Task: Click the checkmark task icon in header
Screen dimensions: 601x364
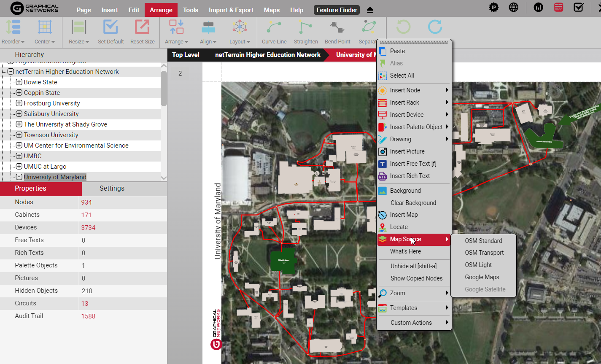Action: (x=579, y=7)
